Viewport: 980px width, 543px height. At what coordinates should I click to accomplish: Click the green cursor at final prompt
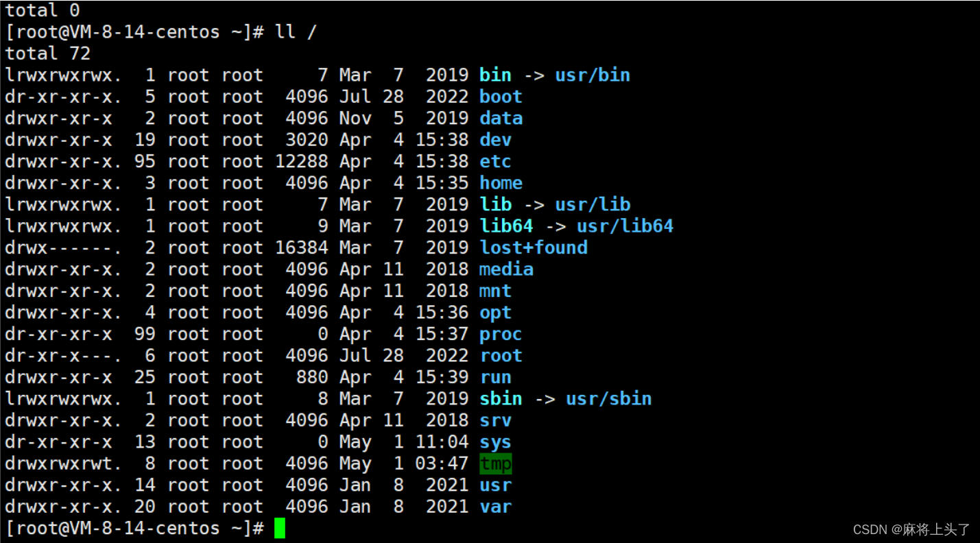click(279, 529)
